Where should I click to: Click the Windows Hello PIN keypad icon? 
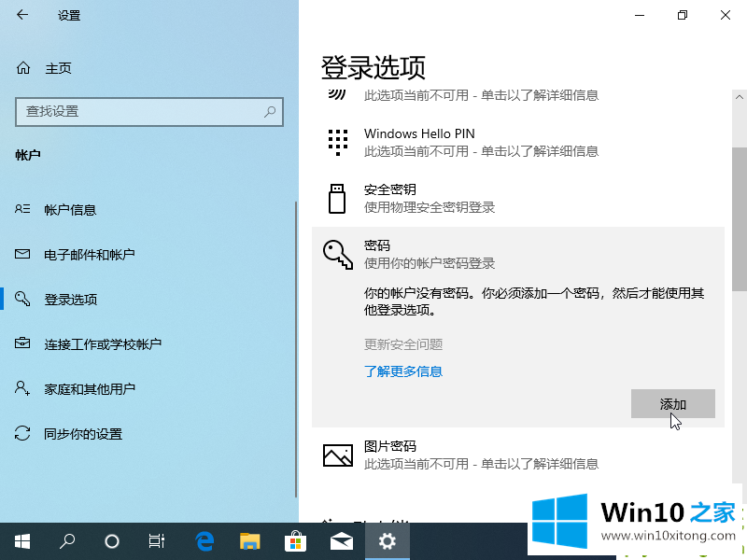(337, 142)
